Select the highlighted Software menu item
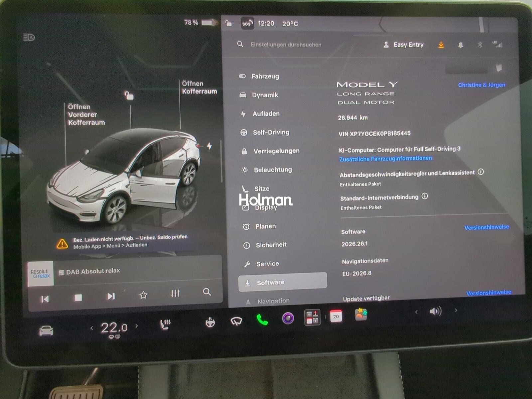The width and height of the screenshot is (532, 399). coord(283,282)
